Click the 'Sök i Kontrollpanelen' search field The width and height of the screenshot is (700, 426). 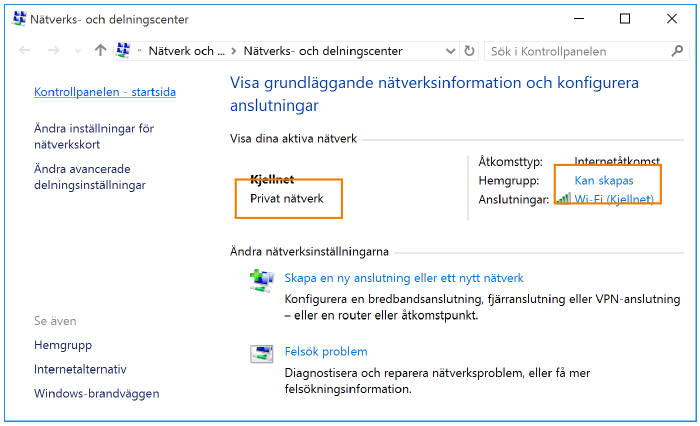(575, 51)
